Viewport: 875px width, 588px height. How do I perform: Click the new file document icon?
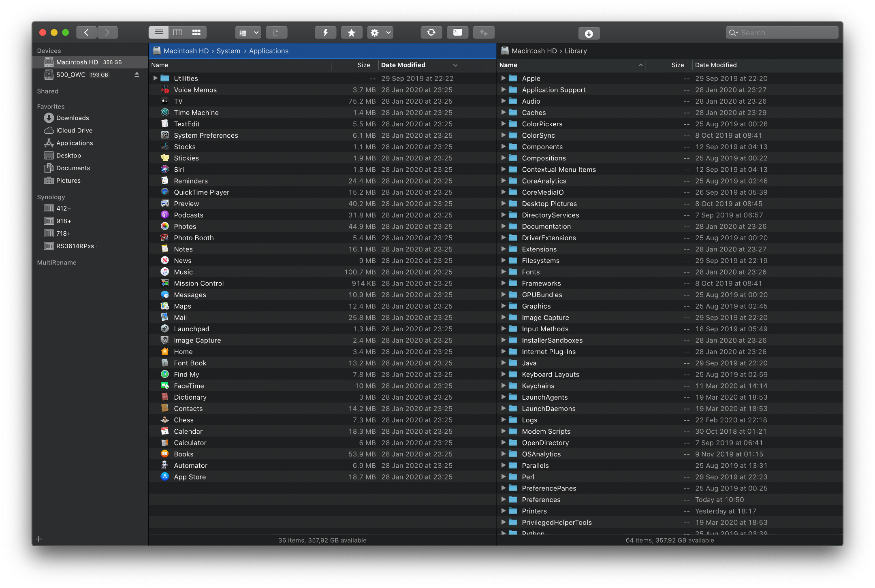[276, 32]
